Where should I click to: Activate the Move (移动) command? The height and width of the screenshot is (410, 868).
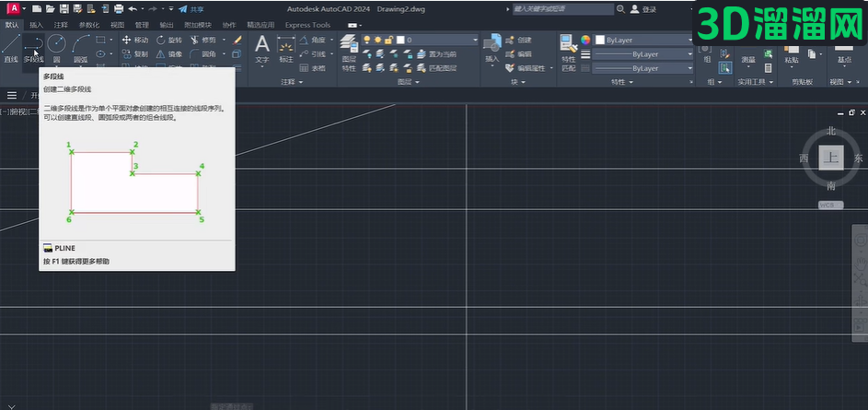(x=135, y=40)
